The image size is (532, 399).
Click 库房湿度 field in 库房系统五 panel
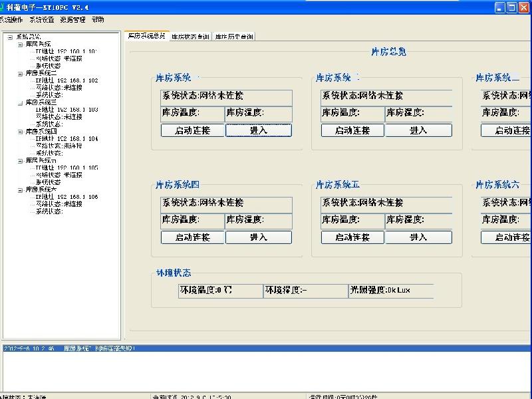(419, 221)
